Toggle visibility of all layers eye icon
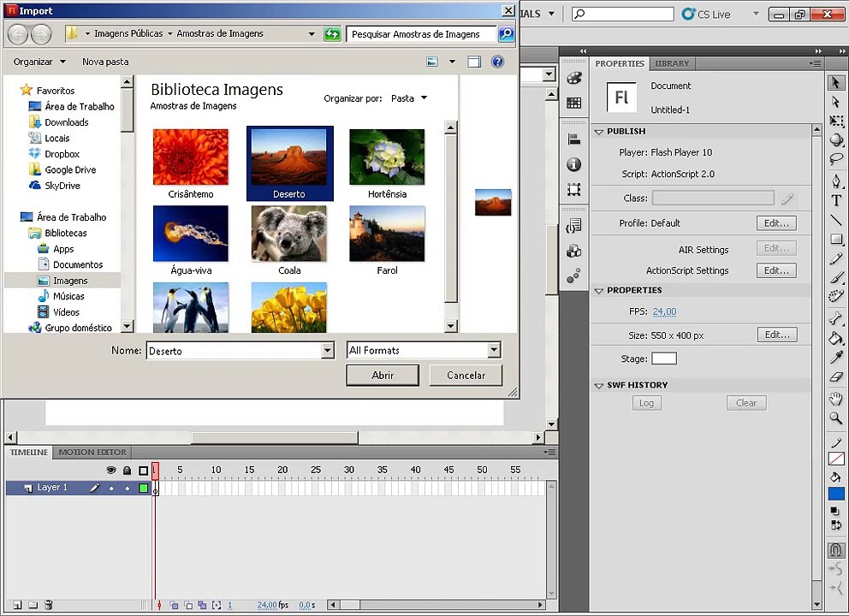Viewport: 849px width, 616px height. pyautogui.click(x=111, y=470)
